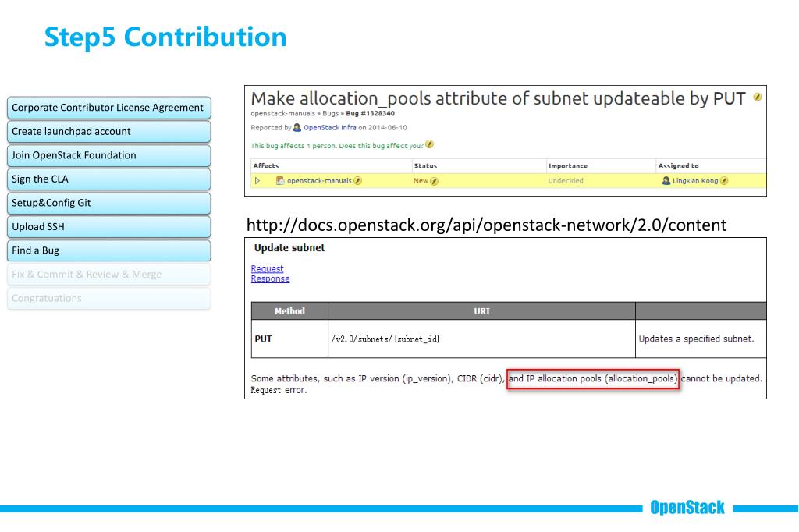Viewport: 799px width, 532px height.
Task: Select the Setup&Config Git step
Action: click(x=108, y=203)
